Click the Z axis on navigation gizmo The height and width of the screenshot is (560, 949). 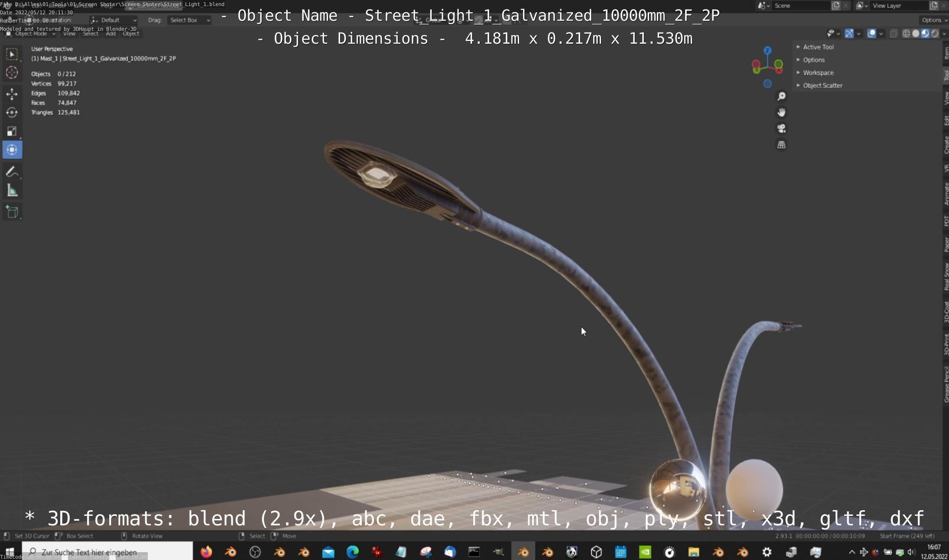point(767,51)
